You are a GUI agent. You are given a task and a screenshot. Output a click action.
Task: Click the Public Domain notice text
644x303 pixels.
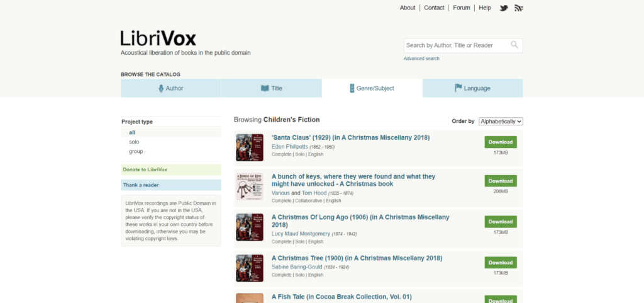(171, 220)
